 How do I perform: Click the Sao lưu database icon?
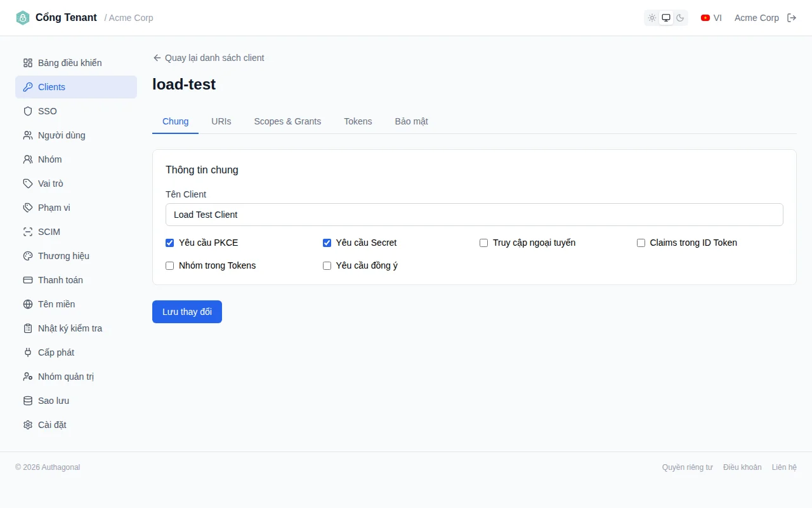point(28,401)
